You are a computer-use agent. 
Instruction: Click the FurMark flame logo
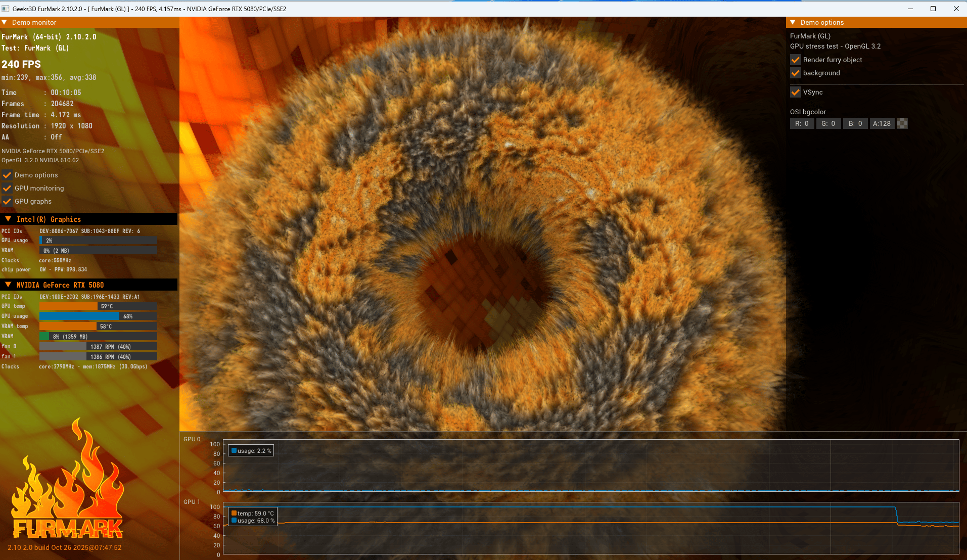68,478
